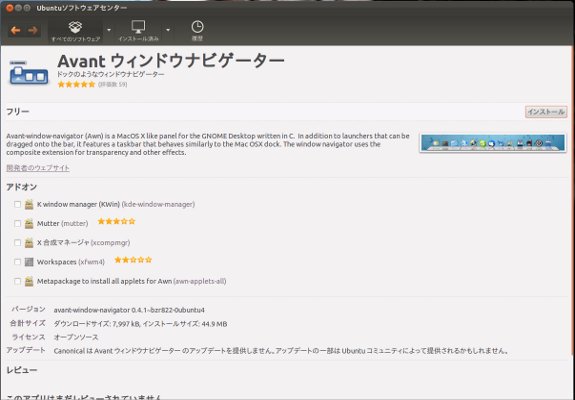The width and height of the screenshot is (575, 400).
Task: Check the X 合成マネージャ add-on checkbox
Action: pyautogui.click(x=17, y=242)
